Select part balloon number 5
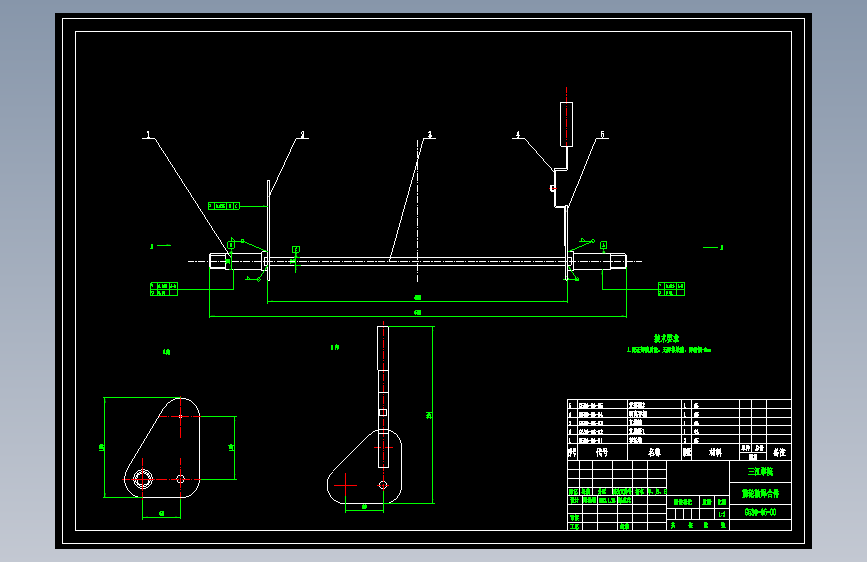The width and height of the screenshot is (867, 562). (603, 134)
